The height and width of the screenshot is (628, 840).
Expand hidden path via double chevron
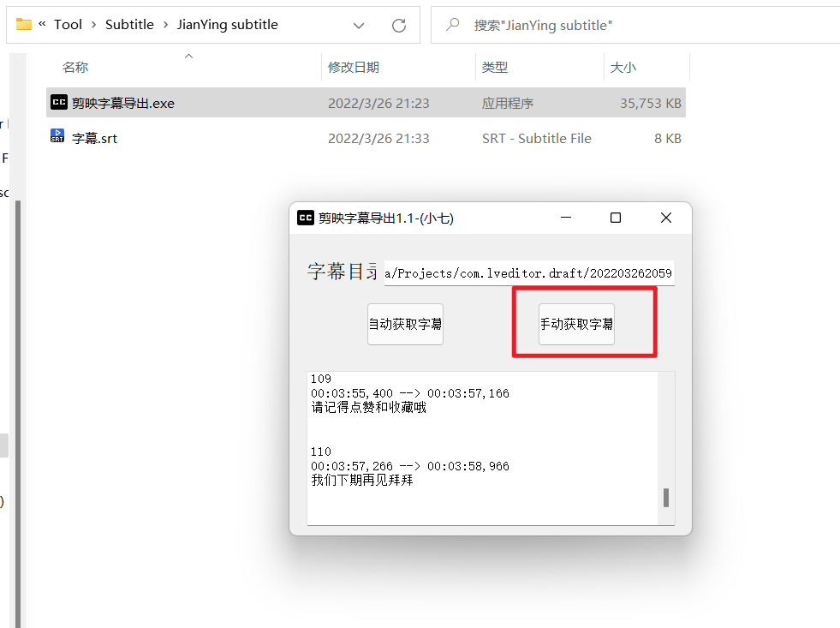(x=42, y=24)
